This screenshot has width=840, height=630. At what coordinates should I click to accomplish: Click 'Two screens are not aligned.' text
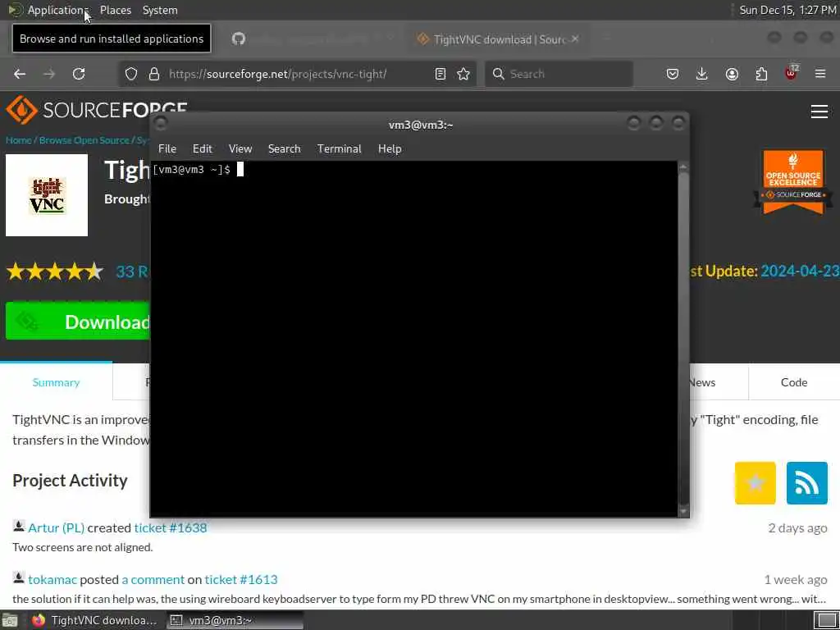click(x=83, y=547)
